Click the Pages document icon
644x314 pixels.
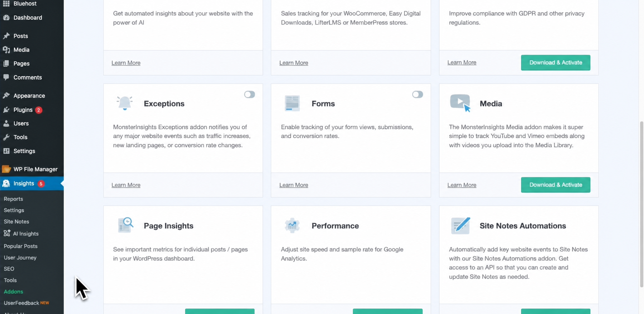click(6, 64)
